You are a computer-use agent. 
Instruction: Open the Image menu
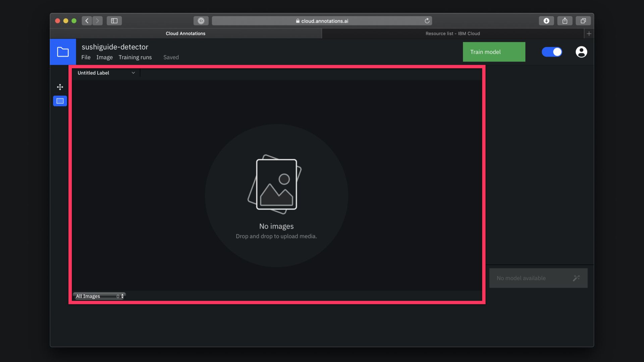pos(105,57)
